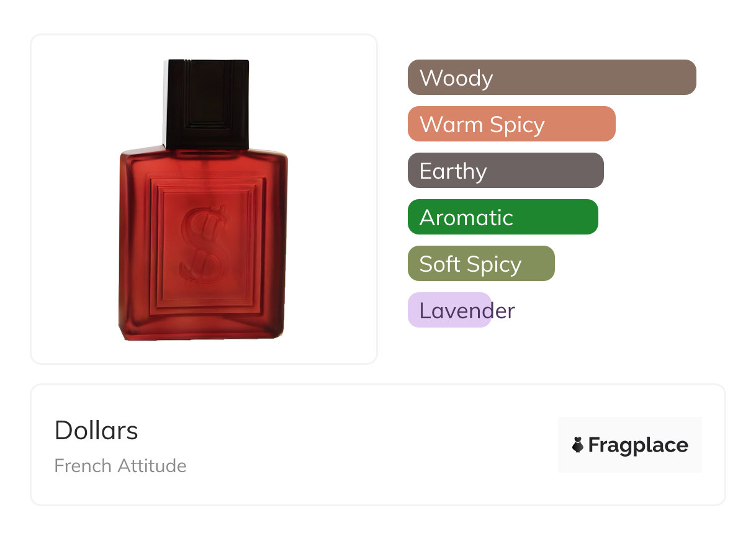Select the Warm Spicy accord bar

point(511,124)
